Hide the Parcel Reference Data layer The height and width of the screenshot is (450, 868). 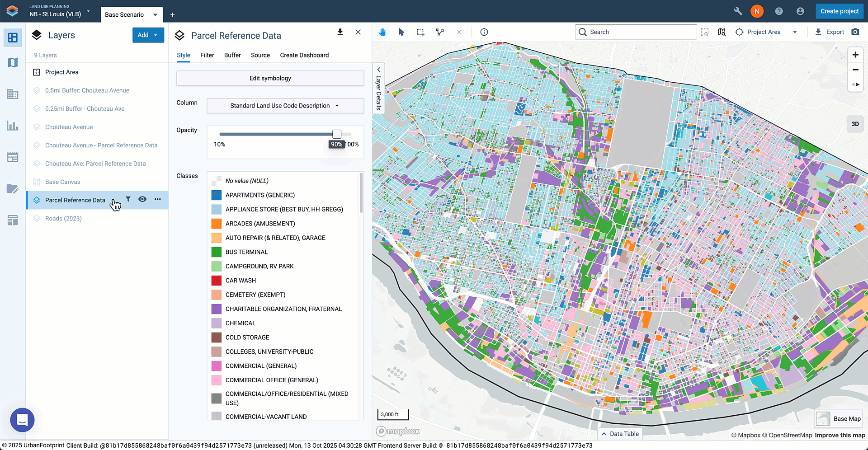(142, 199)
